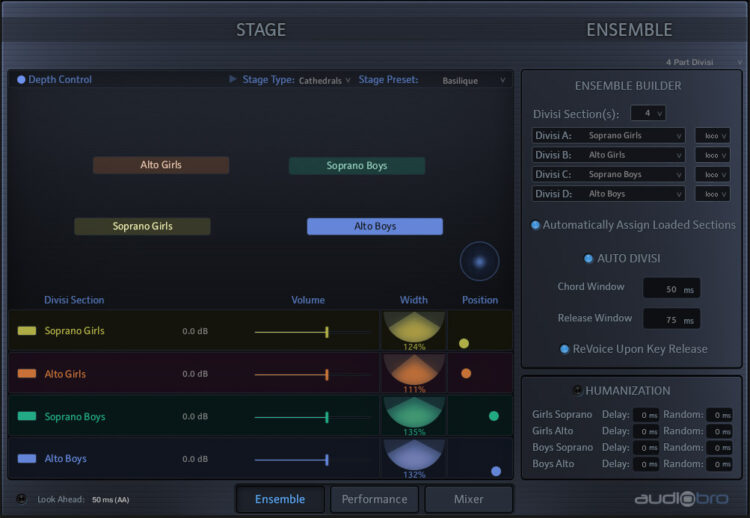
Task: Click the Soprano Boys green position dot
Action: [x=494, y=416]
